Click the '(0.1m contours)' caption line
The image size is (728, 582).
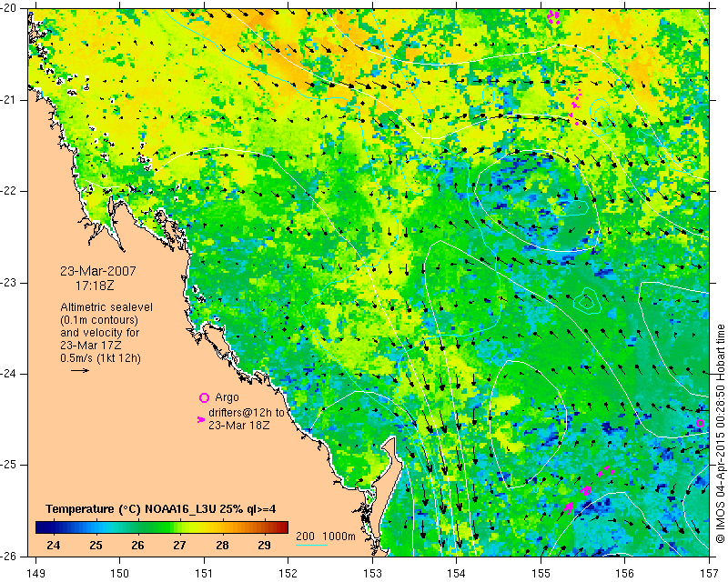99,320
